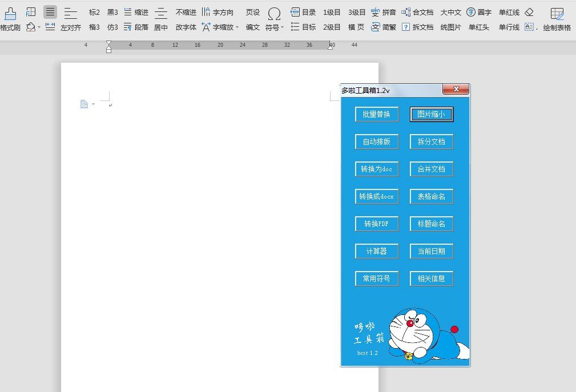The height and width of the screenshot is (392, 576).
Task: Toggle the highlighted justify alignment icon
Action: pyautogui.click(x=50, y=11)
